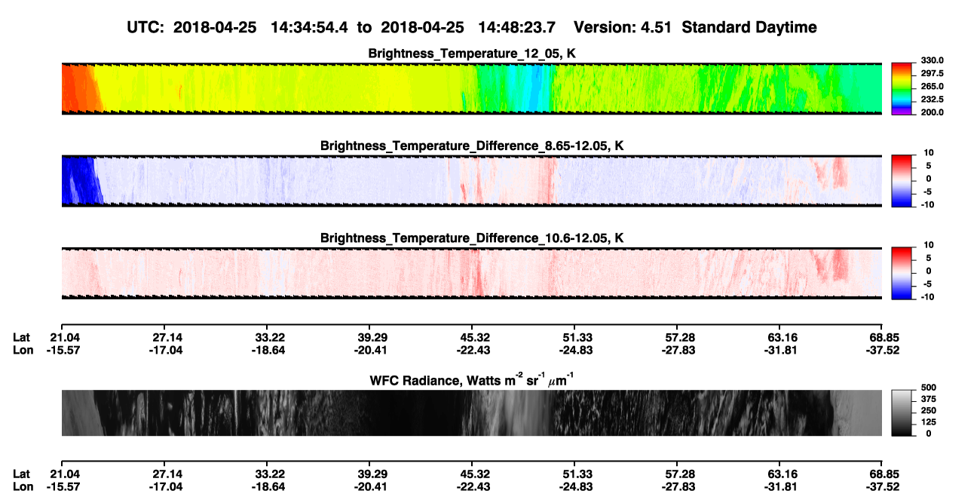
Task: Click the 232.5 colorbar tick label
Action: click(933, 99)
